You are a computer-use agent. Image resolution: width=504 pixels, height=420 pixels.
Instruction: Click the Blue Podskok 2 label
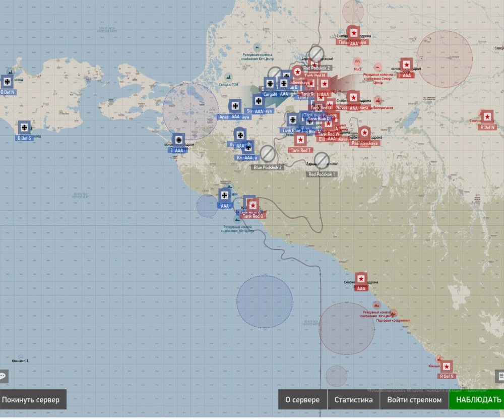[268, 167]
